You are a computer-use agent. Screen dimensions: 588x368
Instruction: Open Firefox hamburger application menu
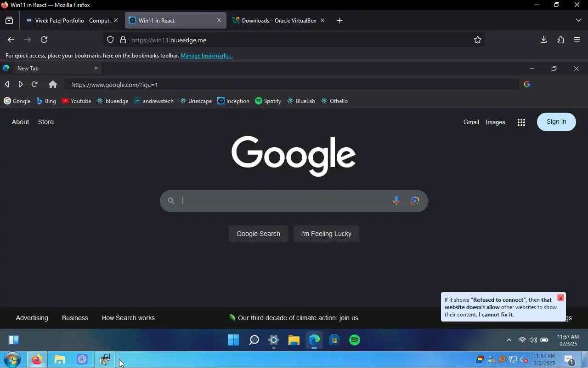[x=577, y=40]
